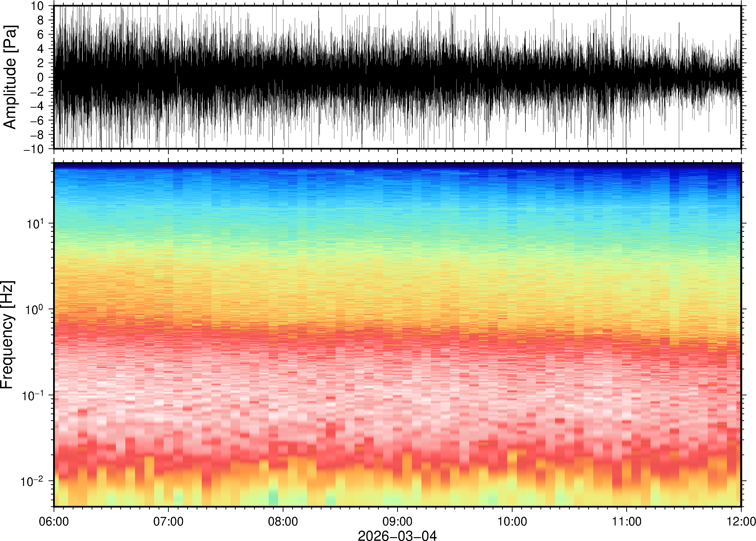Click the 12:00 time axis label
The height and width of the screenshot is (541, 756).
[x=741, y=521]
